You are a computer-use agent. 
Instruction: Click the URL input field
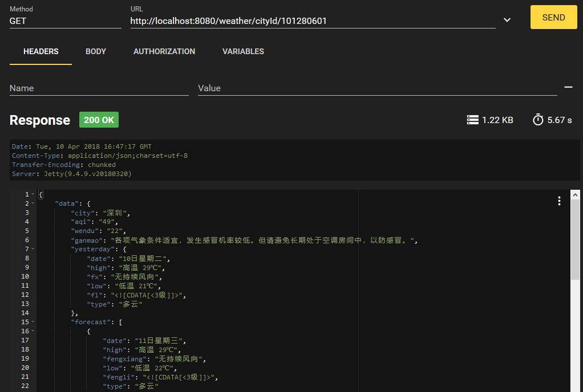coord(313,21)
